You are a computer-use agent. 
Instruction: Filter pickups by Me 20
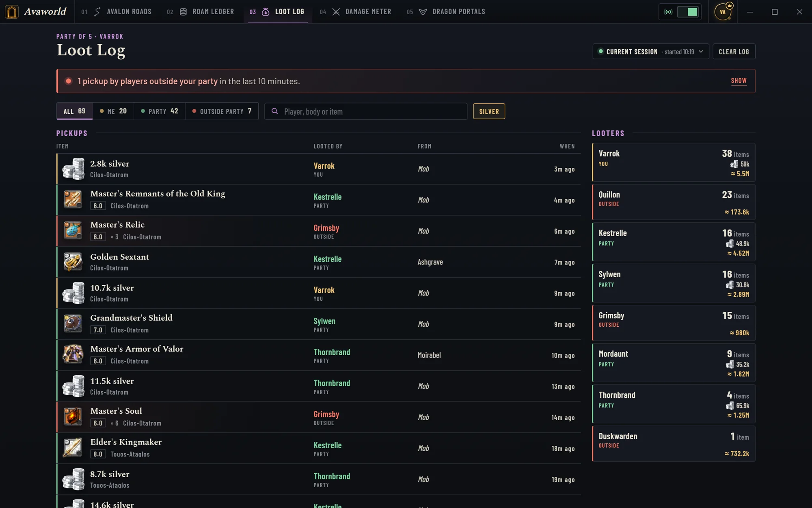pyautogui.click(x=113, y=111)
